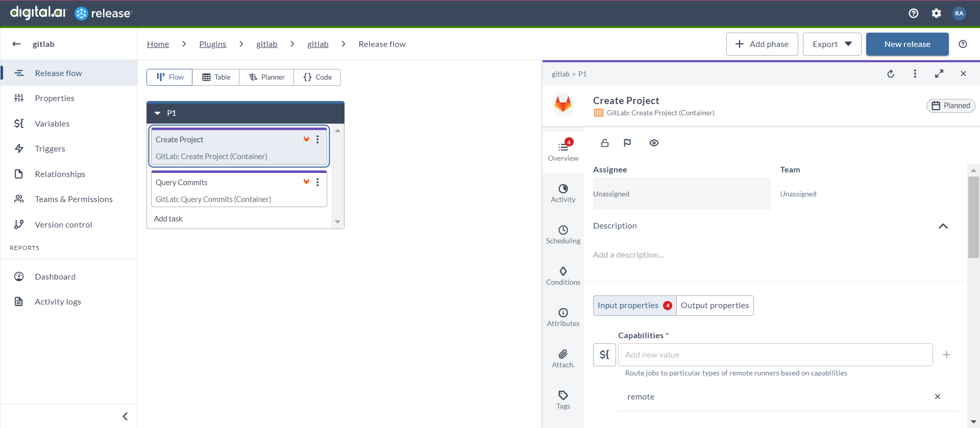Click gitlab breadcrumb in task panel

[x=560, y=74]
